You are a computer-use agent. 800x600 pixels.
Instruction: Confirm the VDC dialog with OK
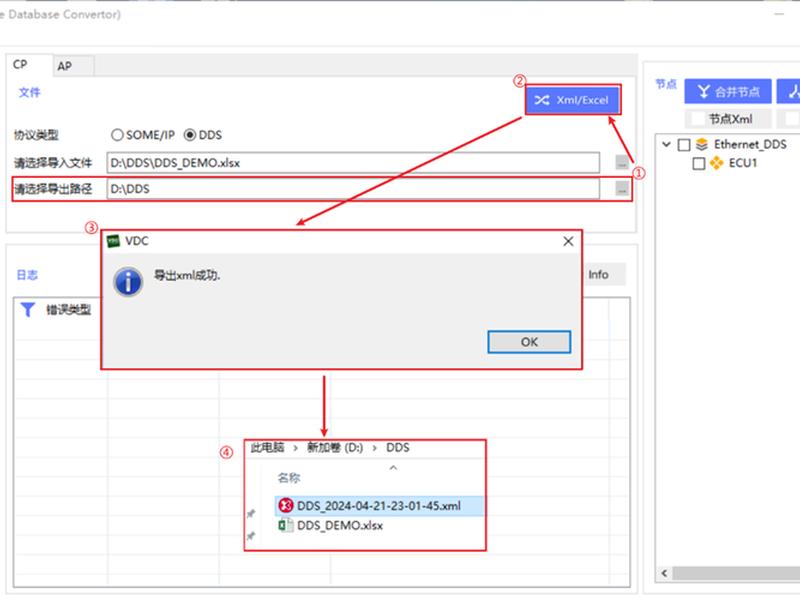click(529, 342)
